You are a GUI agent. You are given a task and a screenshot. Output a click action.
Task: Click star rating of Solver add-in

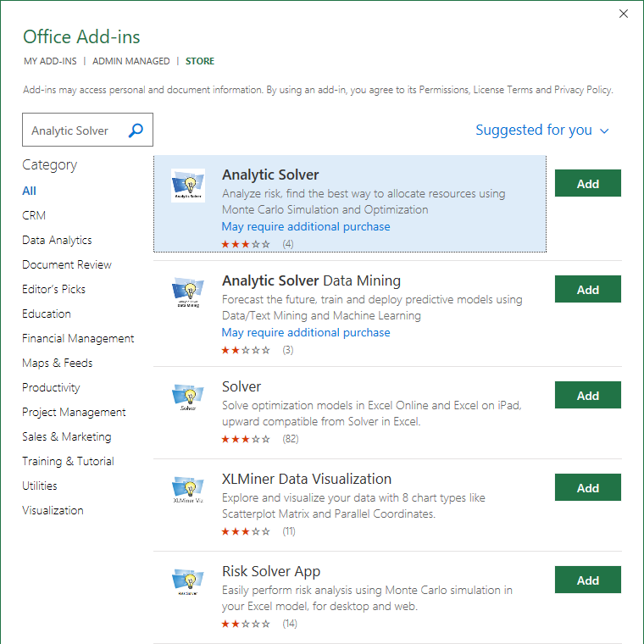[246, 439]
